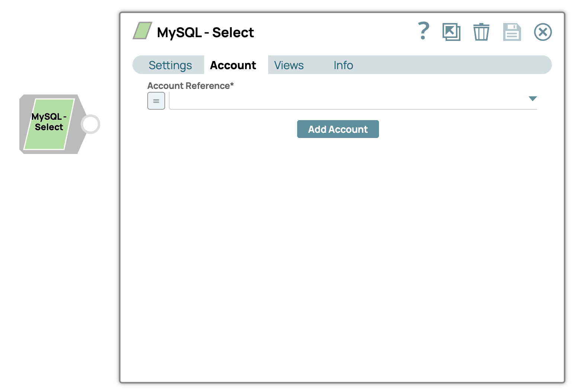Delete the snap with trash icon
This screenshot has height=392, width=572.
point(481,32)
